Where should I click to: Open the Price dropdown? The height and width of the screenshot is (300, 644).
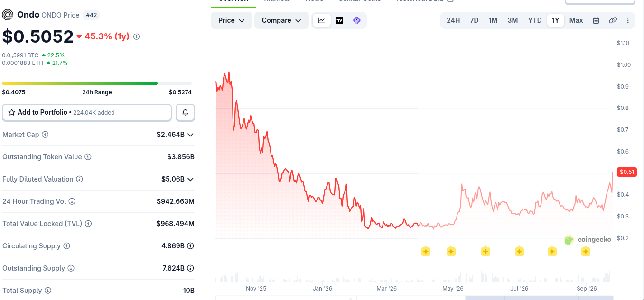tap(232, 20)
